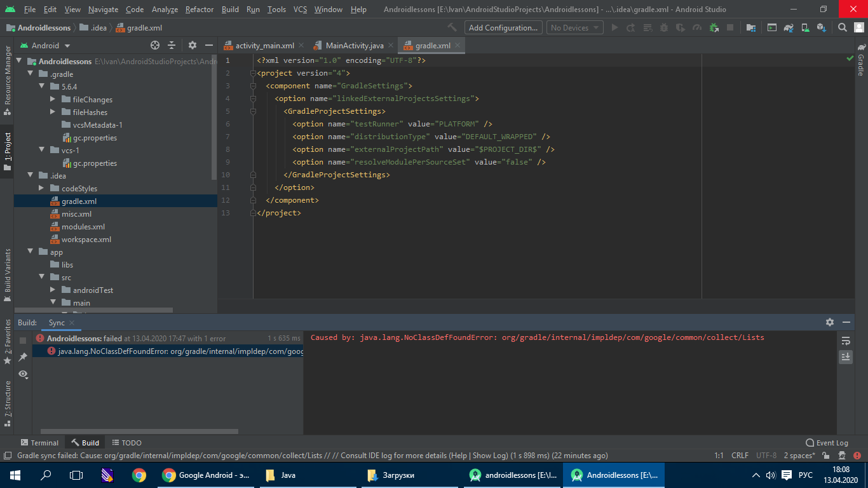Screen dimensions: 868x488
Task: Open the AVD Manager icon
Action: click(805, 27)
